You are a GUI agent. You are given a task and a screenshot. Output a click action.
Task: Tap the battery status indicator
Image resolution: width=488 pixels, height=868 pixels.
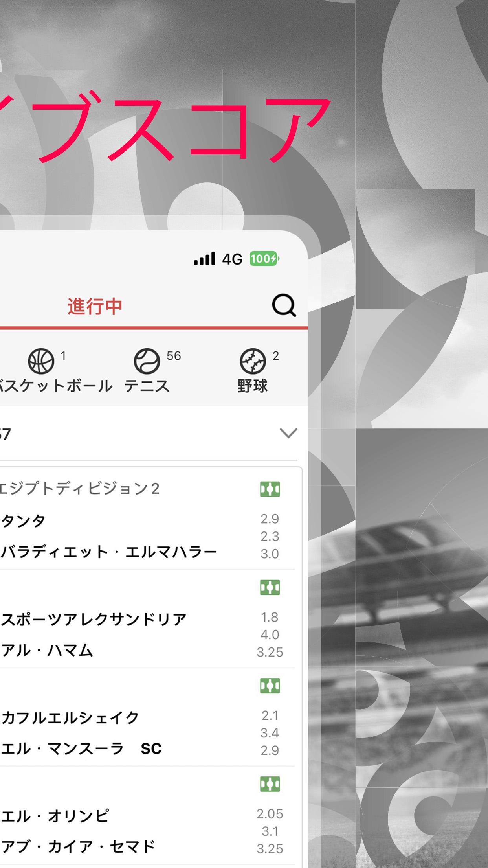(264, 259)
